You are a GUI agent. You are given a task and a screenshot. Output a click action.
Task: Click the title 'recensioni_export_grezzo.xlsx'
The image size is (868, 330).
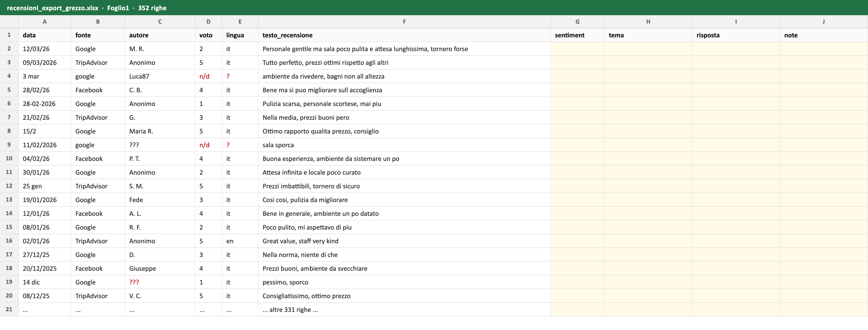pyautogui.click(x=53, y=8)
